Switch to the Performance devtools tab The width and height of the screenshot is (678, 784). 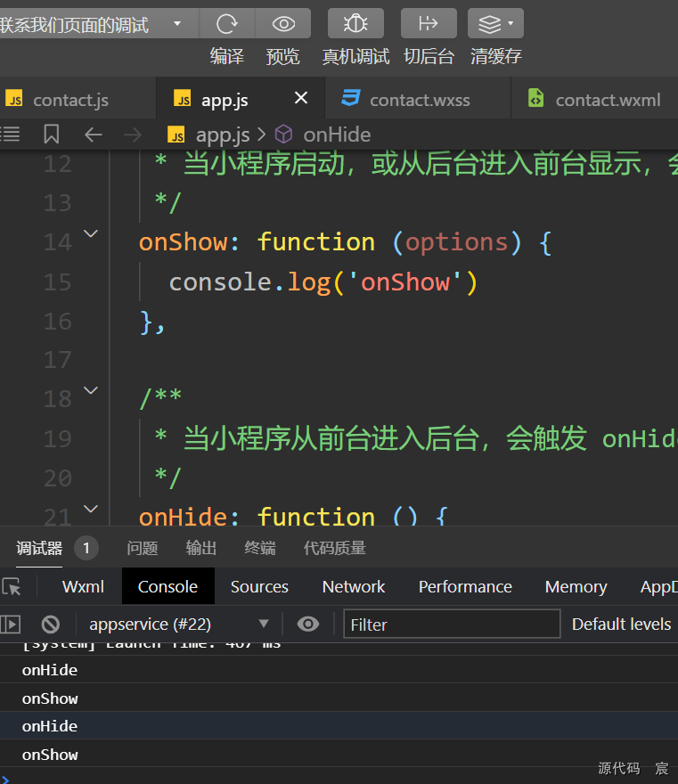pos(465,586)
